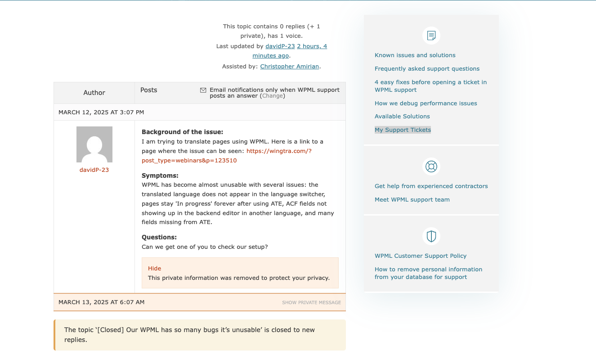596x364 pixels.
Task: Open Meet WPML support team link
Action: (x=412, y=200)
